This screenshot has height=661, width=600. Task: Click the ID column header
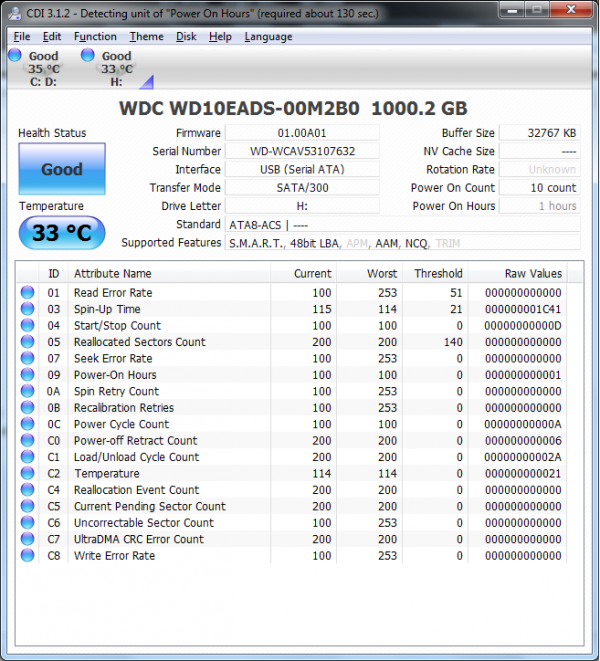tap(54, 274)
